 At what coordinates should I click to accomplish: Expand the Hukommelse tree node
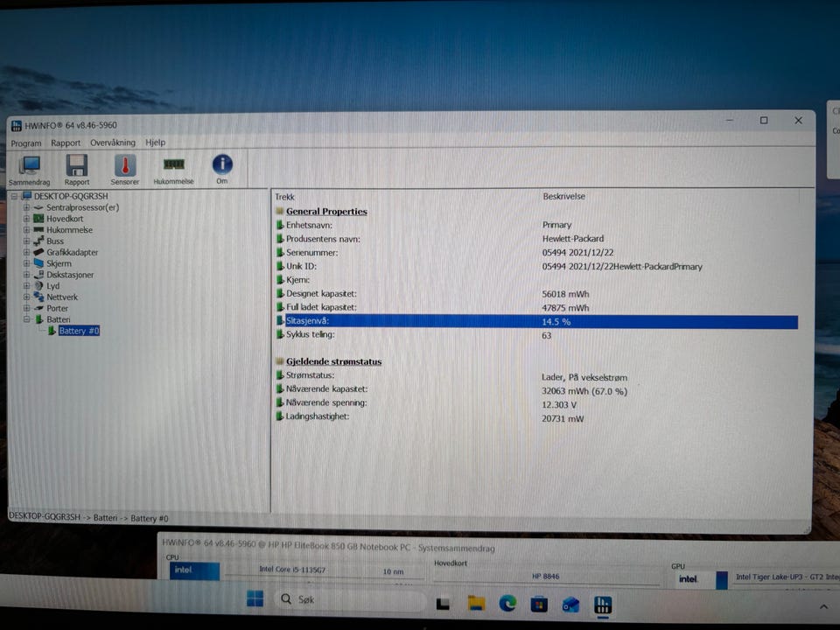point(25,230)
